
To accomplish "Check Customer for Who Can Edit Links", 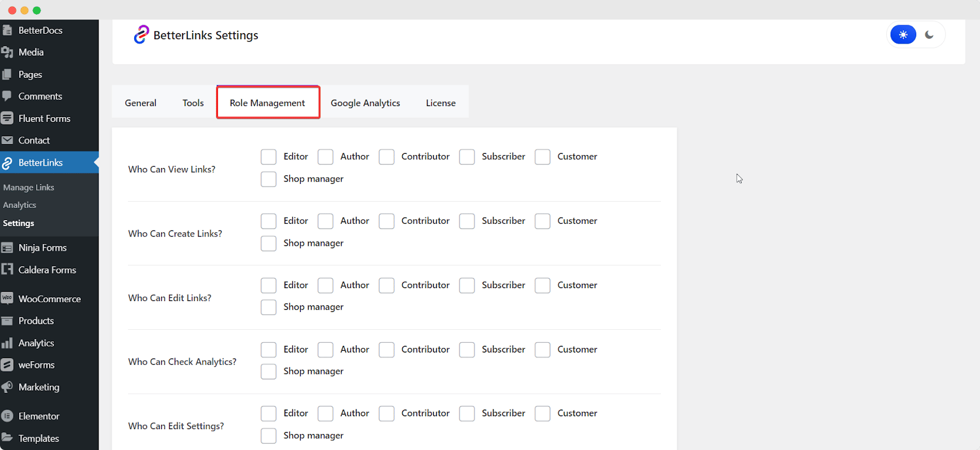I will pos(542,286).
